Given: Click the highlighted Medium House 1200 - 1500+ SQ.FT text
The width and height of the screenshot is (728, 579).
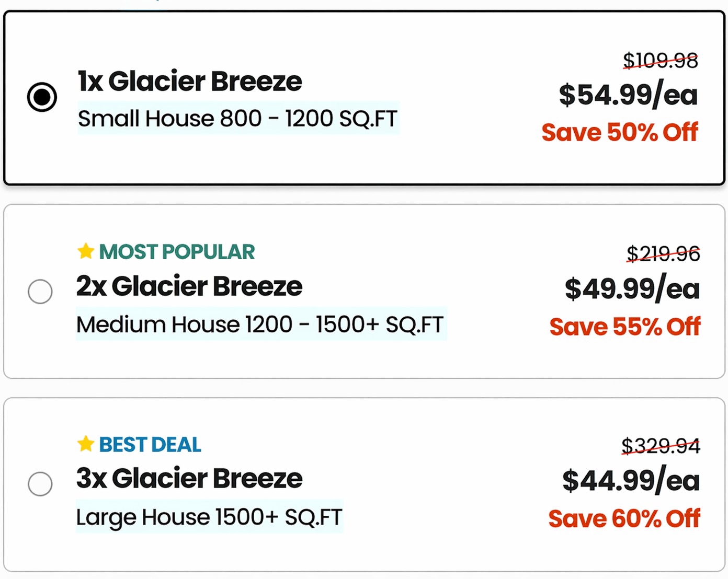Looking at the screenshot, I should [261, 324].
